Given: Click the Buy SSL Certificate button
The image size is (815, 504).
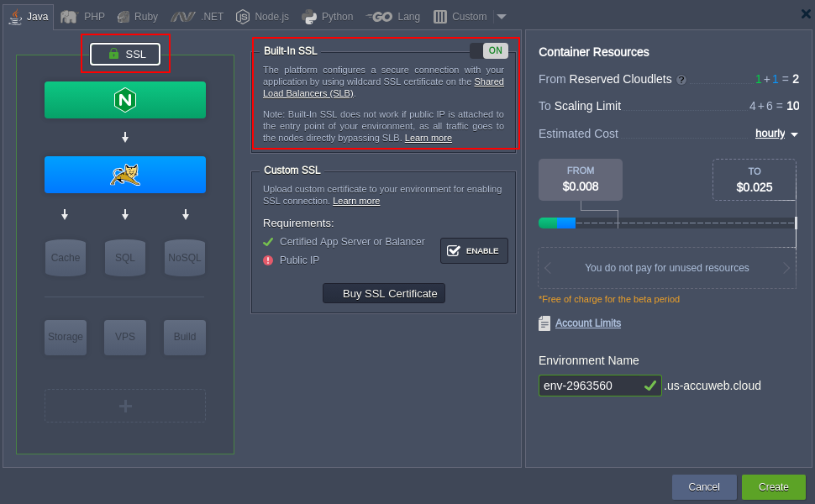Looking at the screenshot, I should [x=384, y=293].
